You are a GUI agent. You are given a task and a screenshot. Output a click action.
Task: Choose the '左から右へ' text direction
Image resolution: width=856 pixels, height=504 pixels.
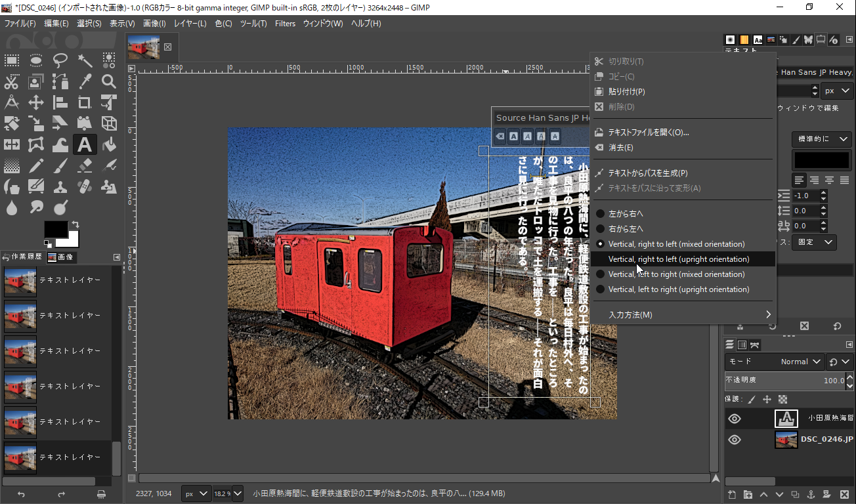tap(626, 214)
